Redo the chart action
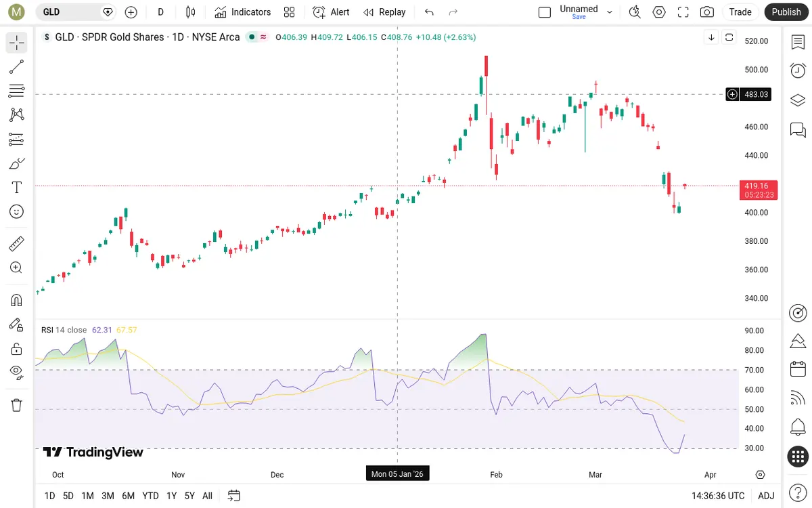The height and width of the screenshot is (508, 812). [x=453, y=12]
